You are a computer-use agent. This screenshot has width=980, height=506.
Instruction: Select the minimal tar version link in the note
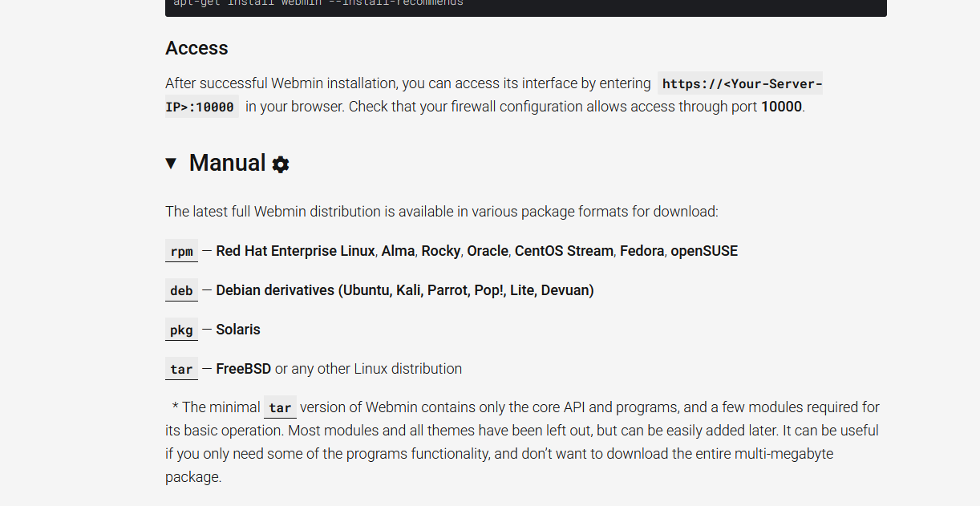click(x=280, y=407)
